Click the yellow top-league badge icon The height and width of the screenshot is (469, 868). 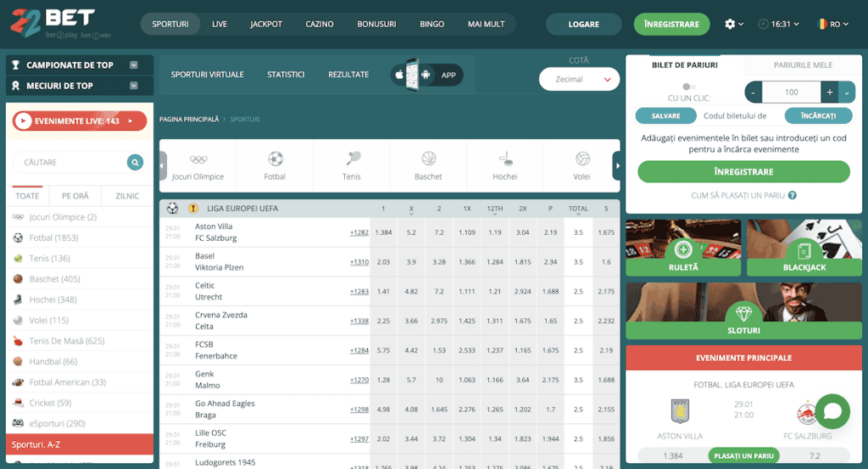[x=193, y=208]
